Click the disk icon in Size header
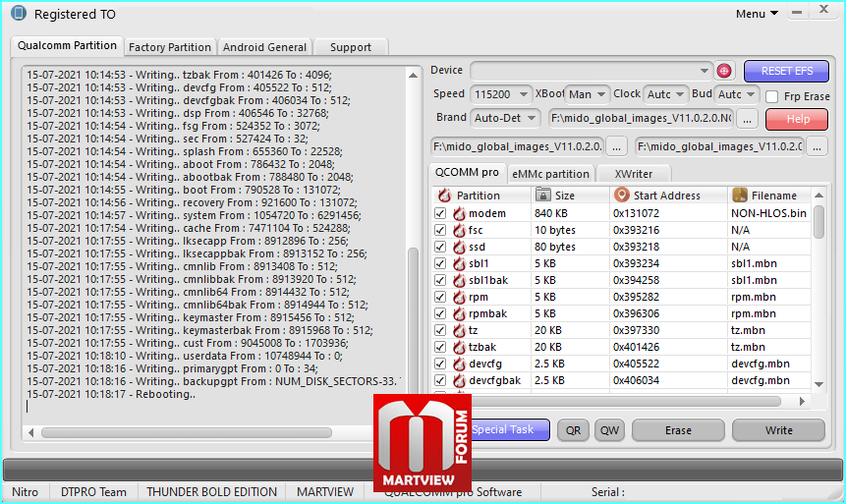 coord(542,195)
